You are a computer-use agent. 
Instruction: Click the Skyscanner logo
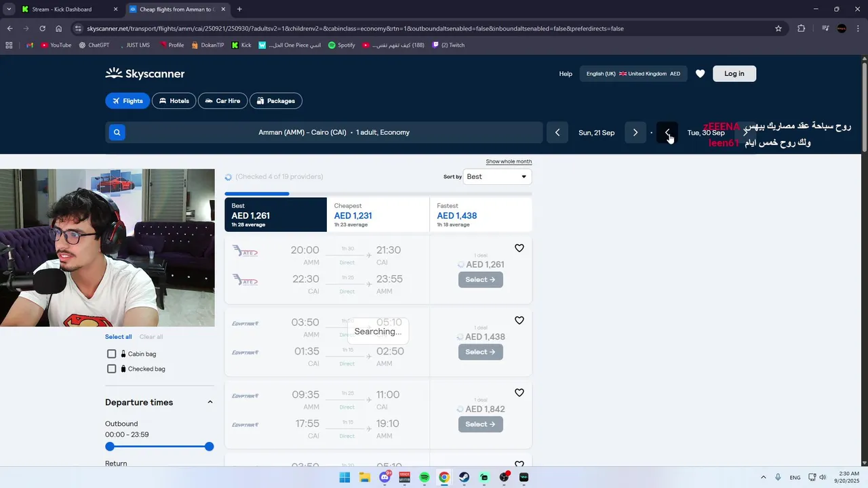click(x=145, y=74)
